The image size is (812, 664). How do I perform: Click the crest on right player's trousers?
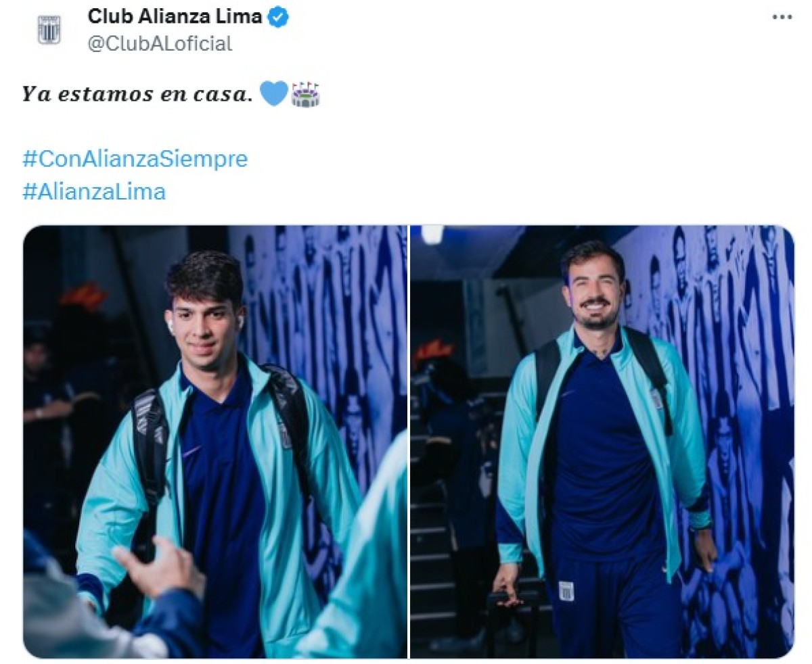[x=566, y=589]
